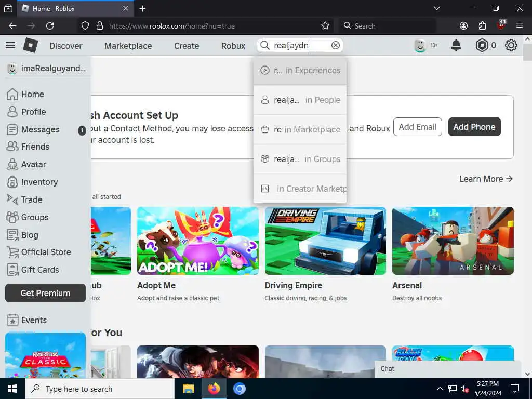Open imaRealguyand... profile link in the sidebar
The image size is (532, 399).
[x=46, y=68]
